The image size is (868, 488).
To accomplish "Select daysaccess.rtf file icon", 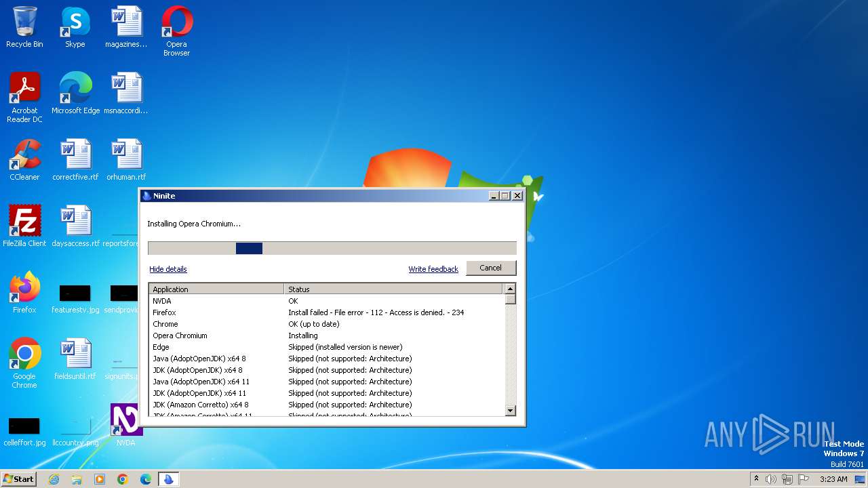I will 75,226.
